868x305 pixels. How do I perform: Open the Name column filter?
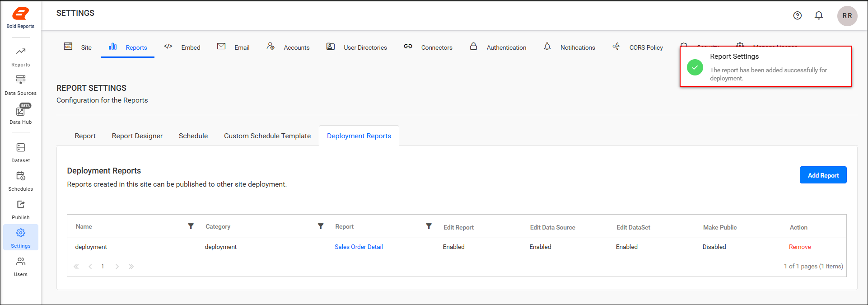(191, 226)
